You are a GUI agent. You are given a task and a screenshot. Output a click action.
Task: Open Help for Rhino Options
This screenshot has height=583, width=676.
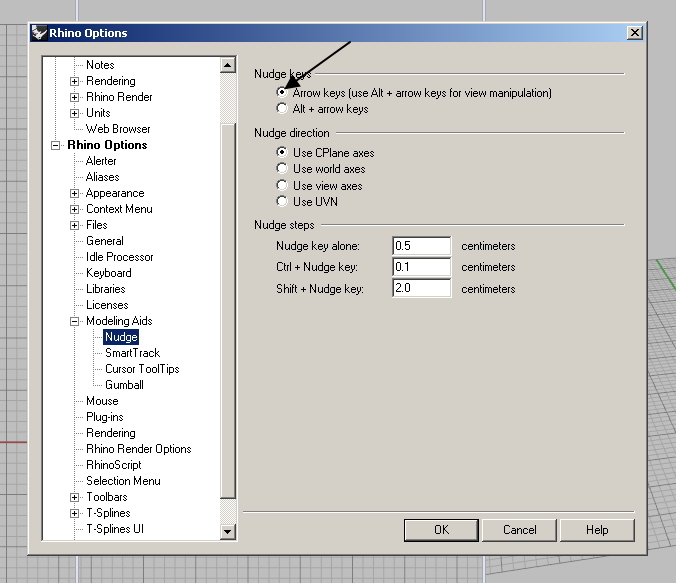597,530
